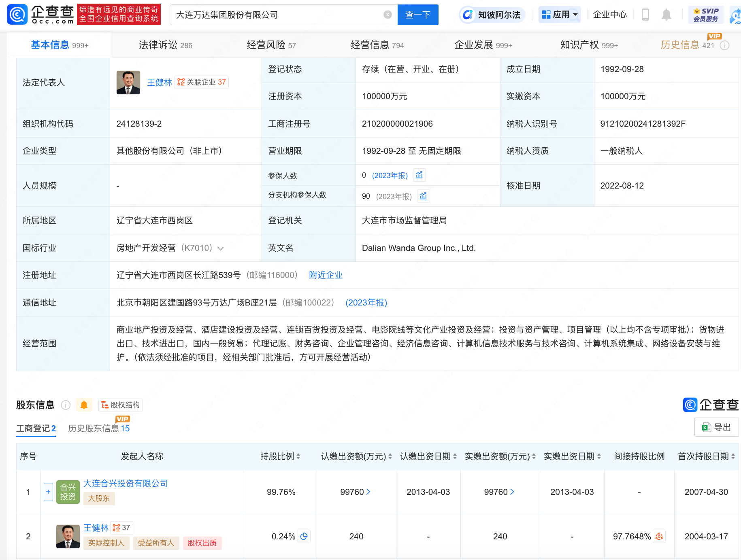Click the Qcc.com logo icon
The image size is (741, 560).
(x=17, y=15)
